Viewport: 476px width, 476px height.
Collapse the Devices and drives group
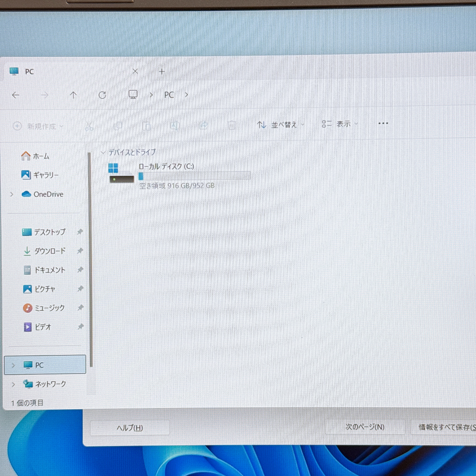pos(103,152)
